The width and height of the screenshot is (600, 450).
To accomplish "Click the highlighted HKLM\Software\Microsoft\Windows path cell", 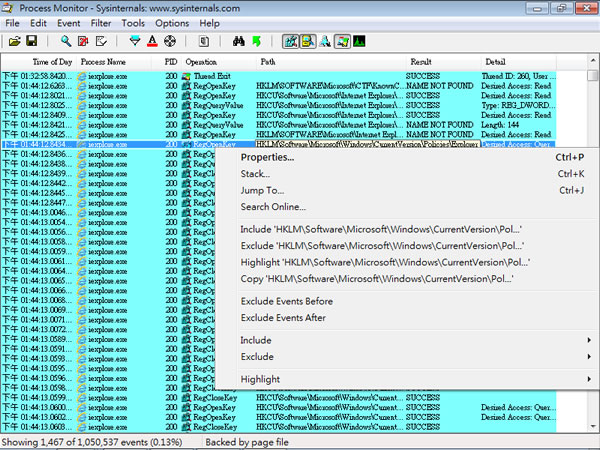I will pyautogui.click(x=367, y=144).
